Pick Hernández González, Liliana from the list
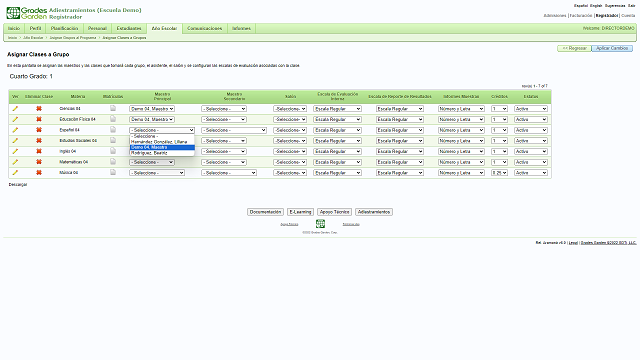This screenshot has width=640, height=360. point(162,142)
